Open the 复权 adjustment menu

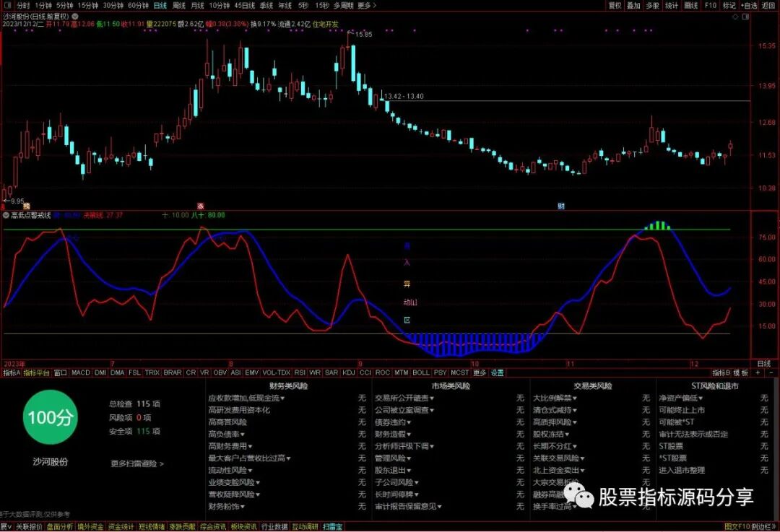point(615,6)
